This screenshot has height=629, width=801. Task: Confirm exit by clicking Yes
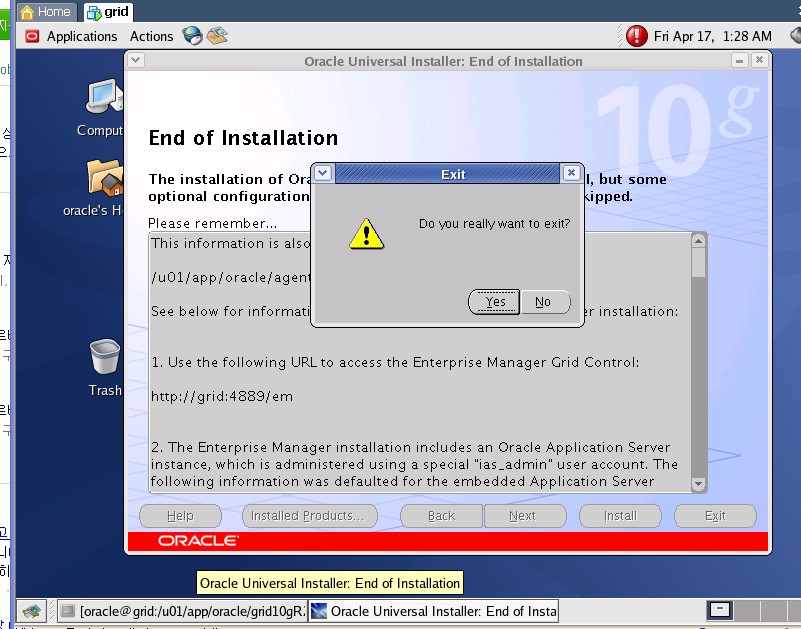[x=495, y=302]
